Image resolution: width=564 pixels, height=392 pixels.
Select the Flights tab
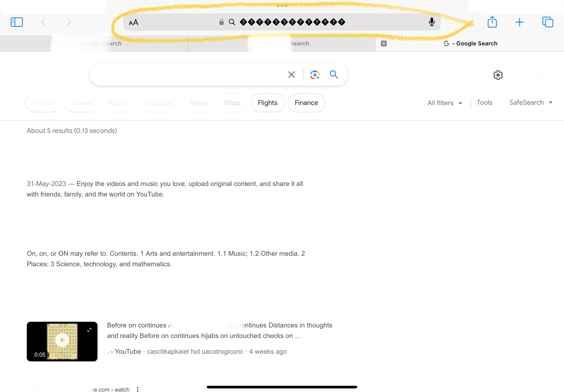pyautogui.click(x=267, y=102)
